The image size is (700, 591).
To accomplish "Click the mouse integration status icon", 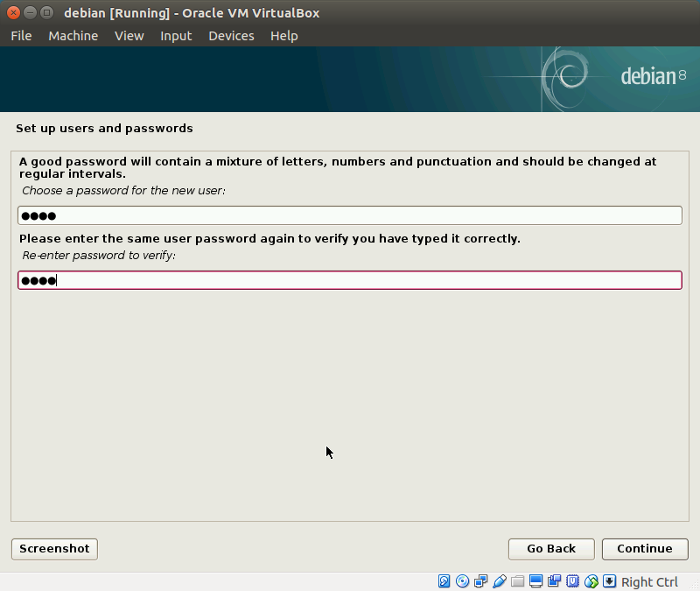I will 591,581.
